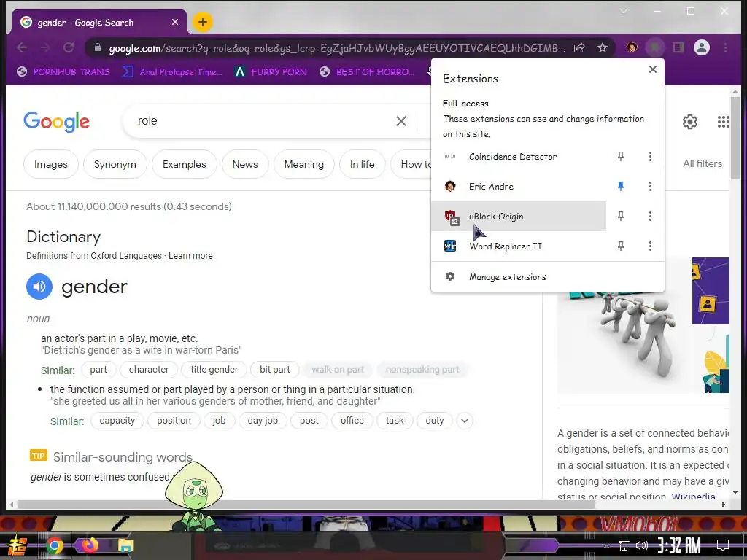Screen dimensions: 747x560
Task: Select the similar word day job
Action: coord(263,421)
